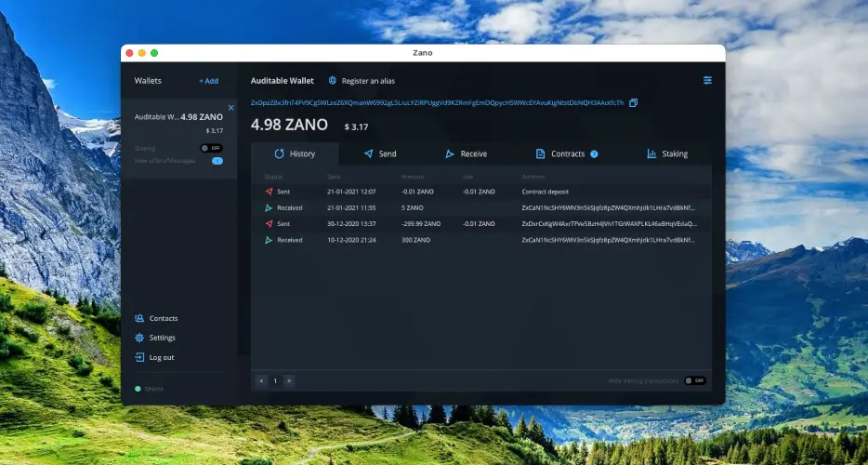Image resolution: width=868 pixels, height=465 pixels.
Task: Click the Contracts tab's document icon
Action: [x=540, y=153]
